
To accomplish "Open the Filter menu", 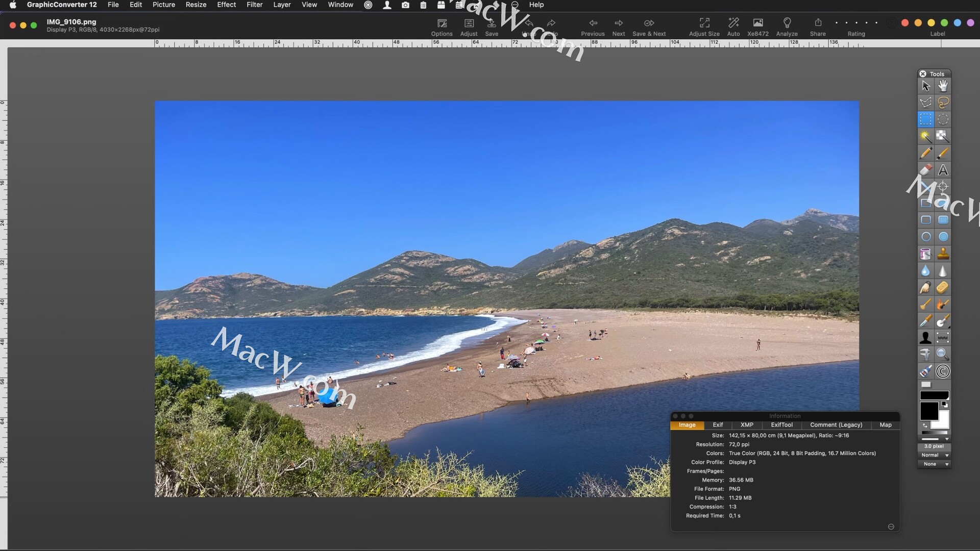I will 255,5.
